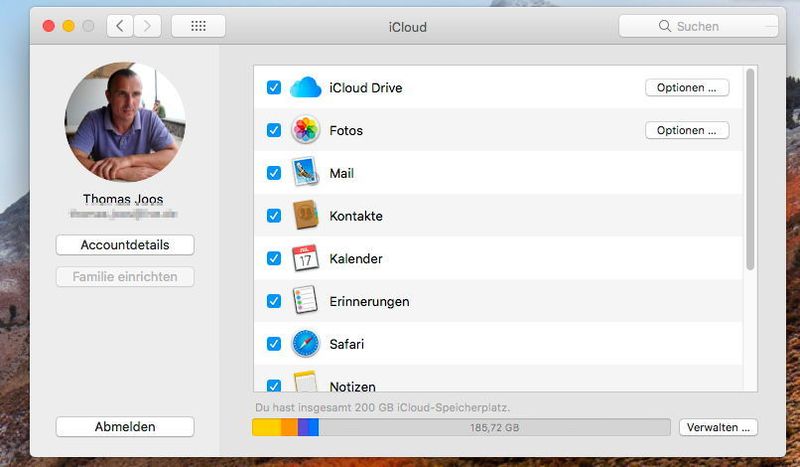Click the Suchen search field
The image size is (800, 467).
698,26
